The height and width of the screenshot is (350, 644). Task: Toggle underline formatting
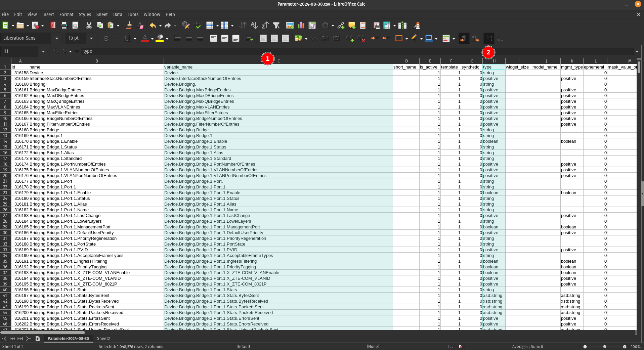pyautogui.click(x=127, y=38)
